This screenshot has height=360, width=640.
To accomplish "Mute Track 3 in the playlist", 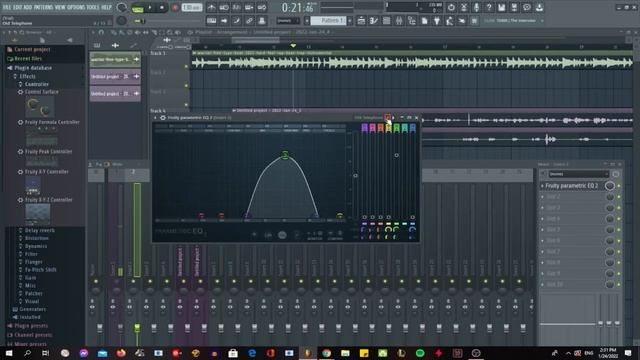I will pos(187,104).
